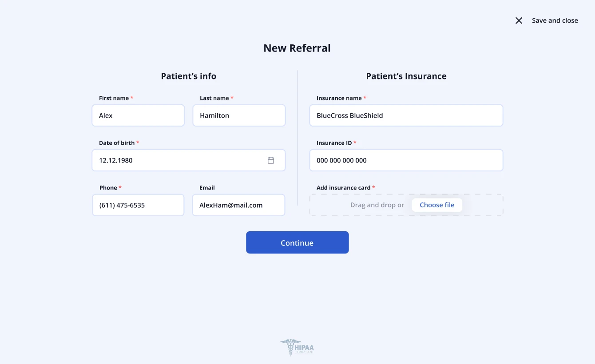Focus the First name field containing Alex

pos(138,115)
